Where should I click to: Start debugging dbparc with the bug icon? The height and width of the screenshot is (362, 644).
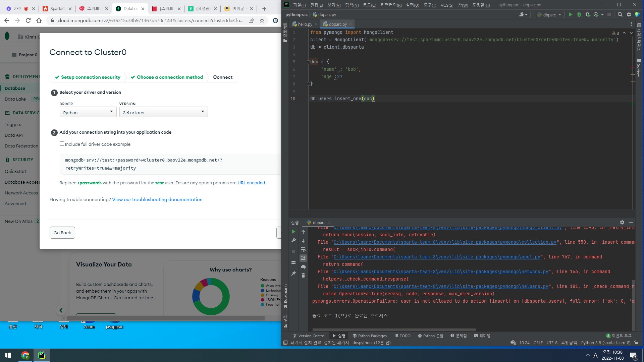click(x=579, y=14)
